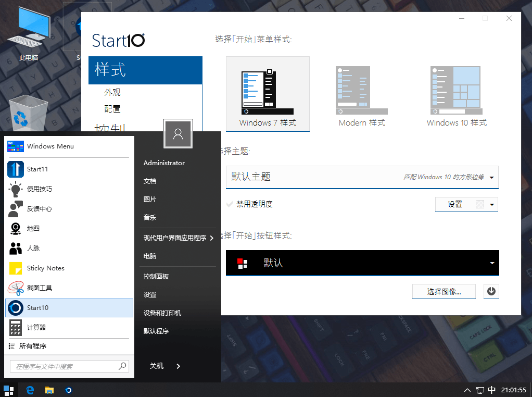
Task: Toggle 中 input method indicator
Action: [491, 390]
